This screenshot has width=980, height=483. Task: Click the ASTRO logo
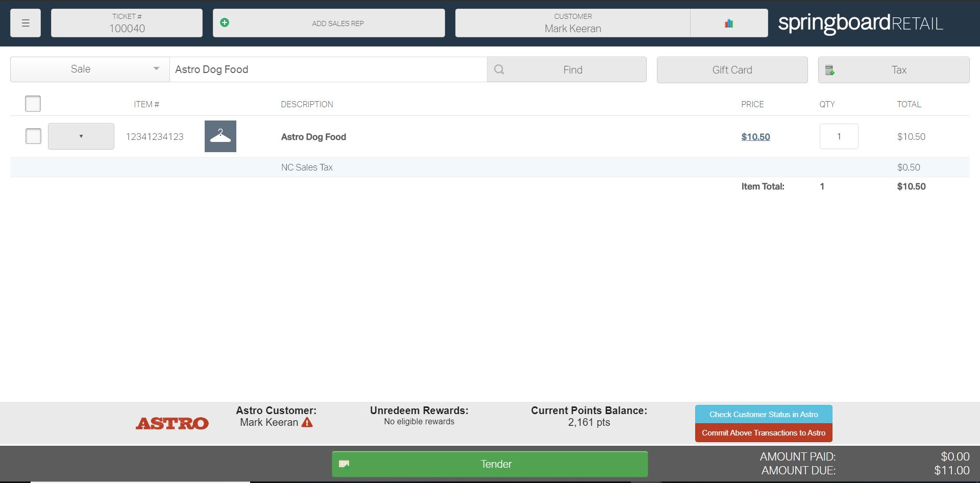[172, 423]
